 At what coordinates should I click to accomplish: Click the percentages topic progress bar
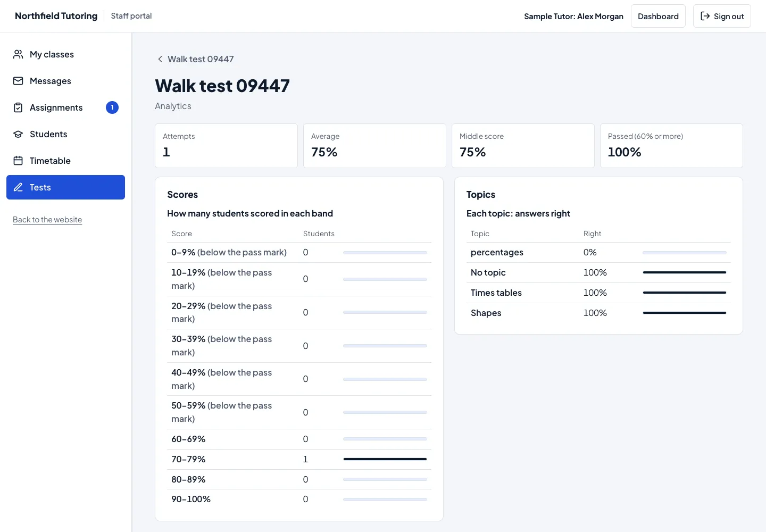(685, 253)
